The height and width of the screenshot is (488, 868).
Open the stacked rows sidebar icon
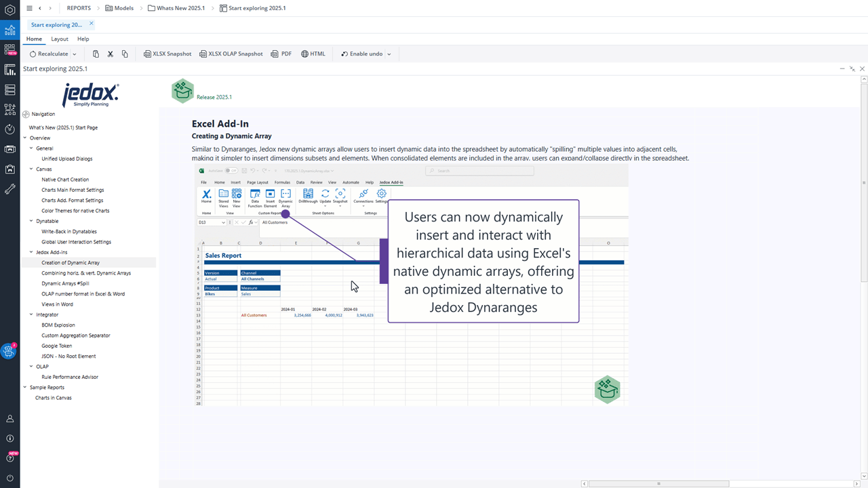pyautogui.click(x=9, y=89)
